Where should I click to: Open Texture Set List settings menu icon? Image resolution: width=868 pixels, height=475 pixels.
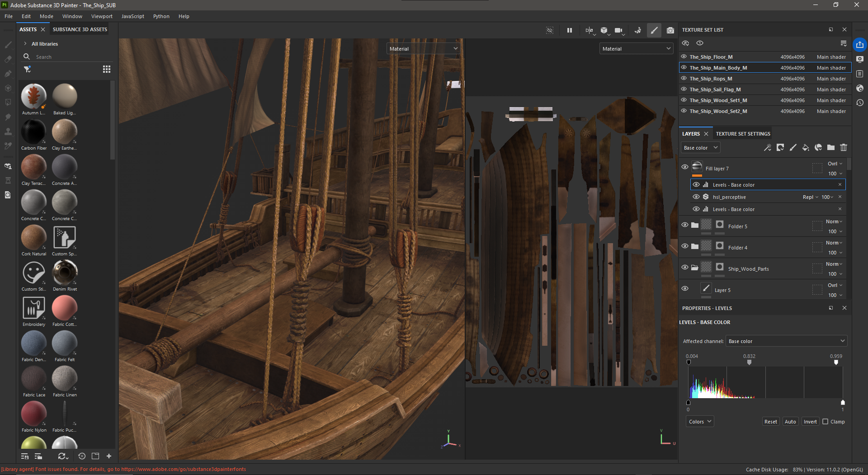(844, 43)
